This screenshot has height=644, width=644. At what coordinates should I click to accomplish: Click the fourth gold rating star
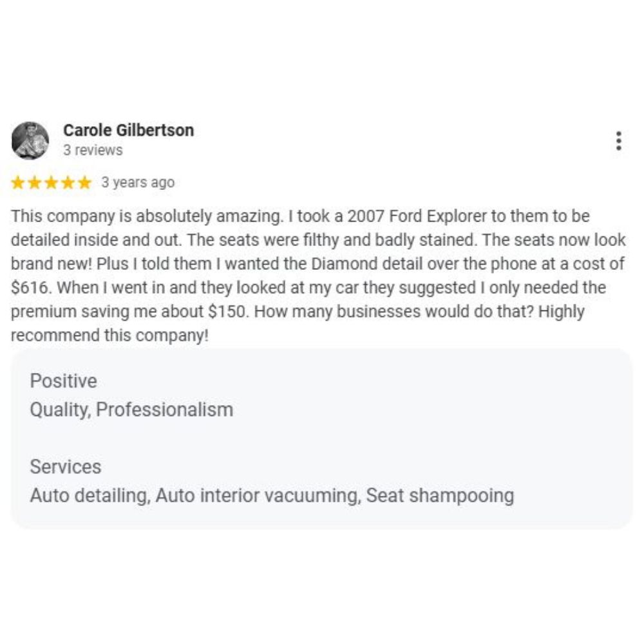[x=68, y=182]
